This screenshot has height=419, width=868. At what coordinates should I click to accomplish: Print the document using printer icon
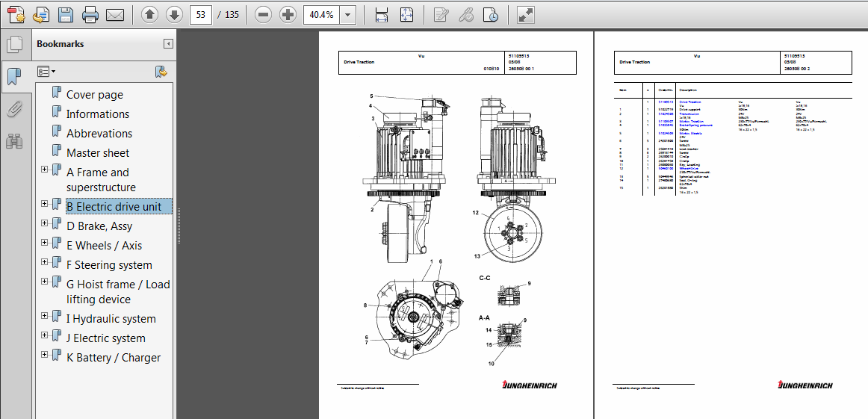(90, 15)
